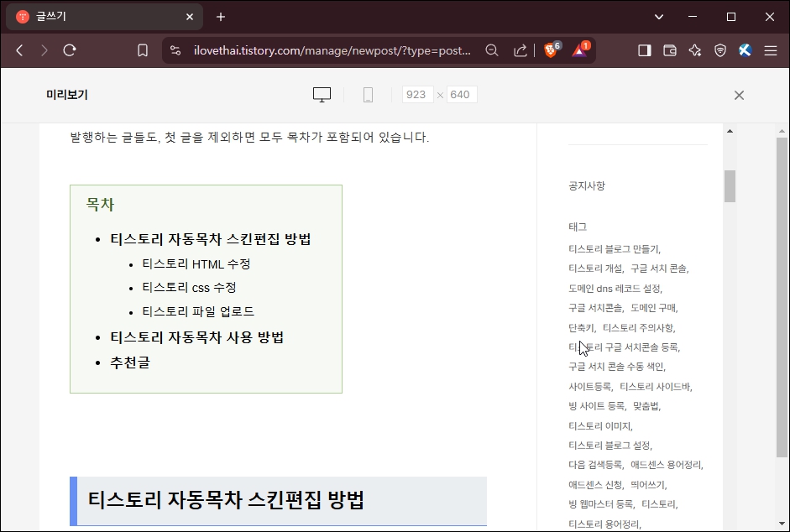Share this page via share icon

[x=520, y=50]
